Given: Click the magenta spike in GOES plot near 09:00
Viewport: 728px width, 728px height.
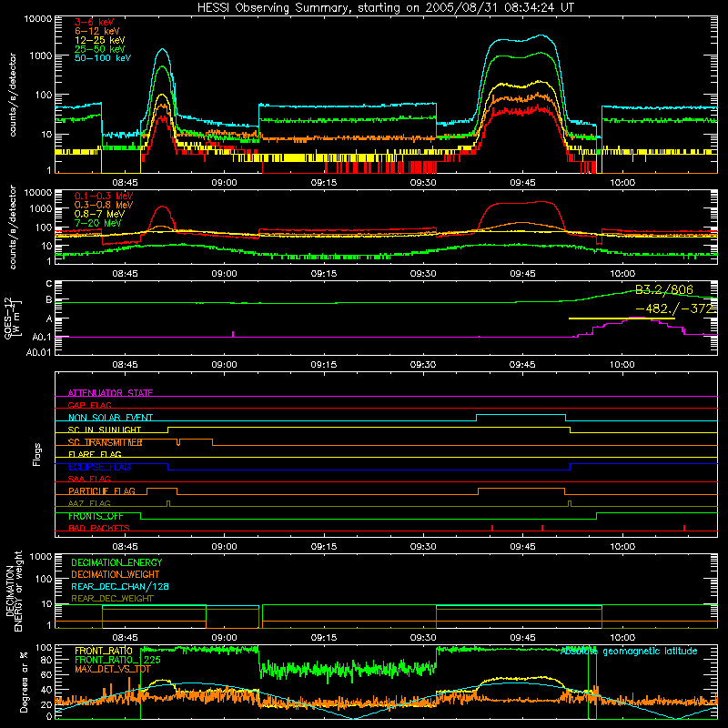Looking at the screenshot, I should [233, 334].
